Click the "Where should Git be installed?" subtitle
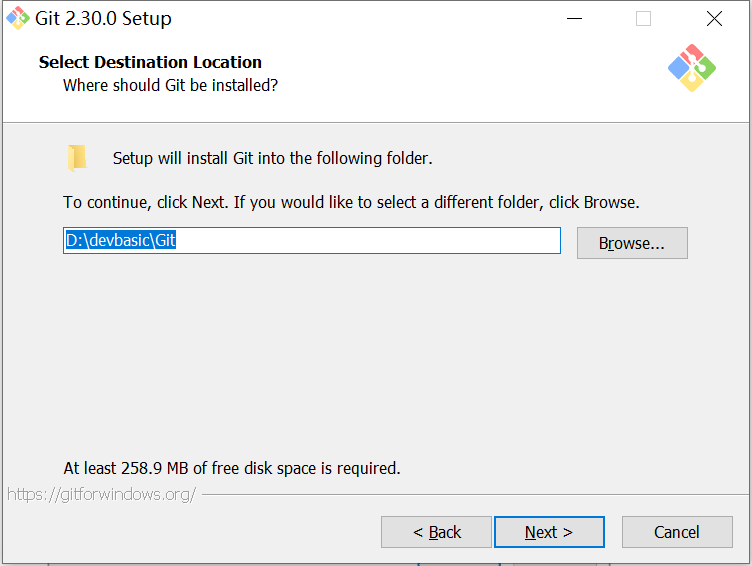Viewport: 752px width, 566px height. 170,85
